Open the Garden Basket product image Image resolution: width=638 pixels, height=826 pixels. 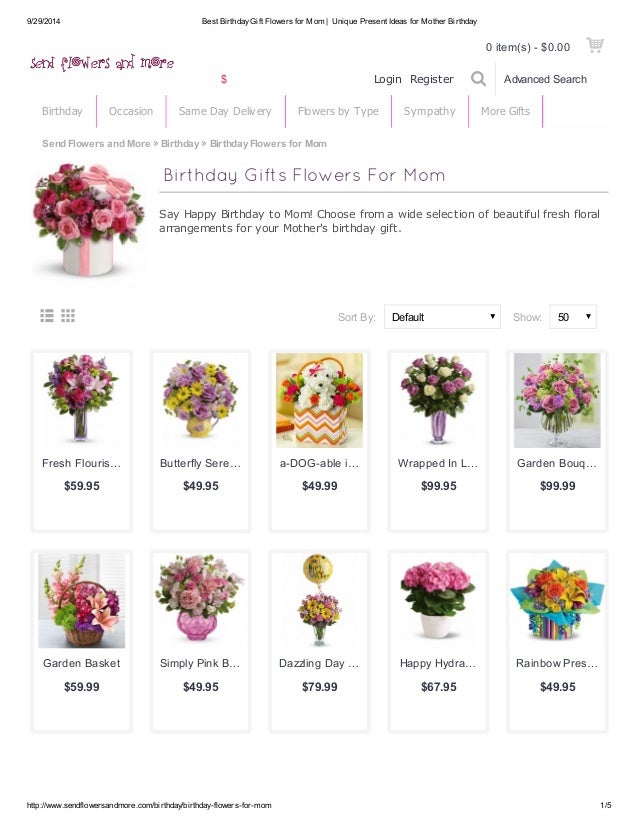pyautogui.click(x=82, y=601)
